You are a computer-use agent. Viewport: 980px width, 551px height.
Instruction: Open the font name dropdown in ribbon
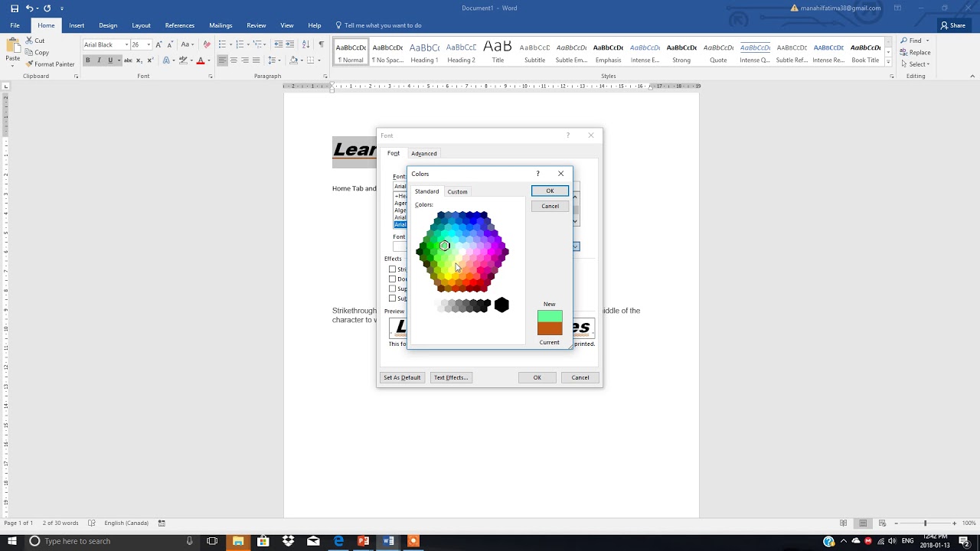(126, 44)
